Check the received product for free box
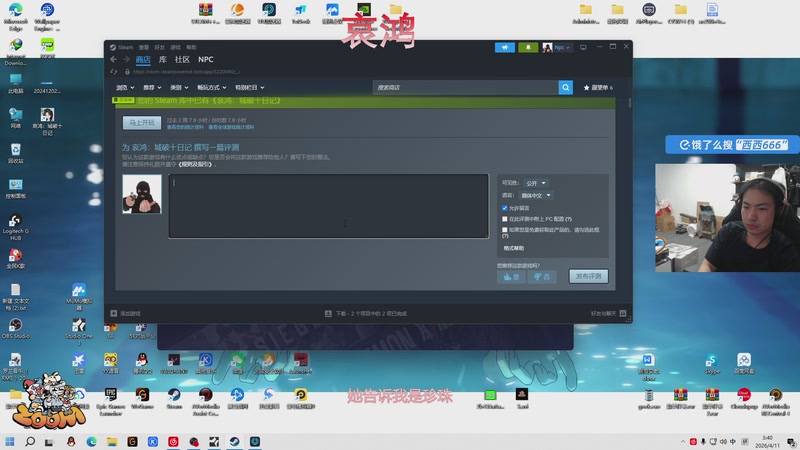This screenshot has width=800, height=450. tap(505, 230)
